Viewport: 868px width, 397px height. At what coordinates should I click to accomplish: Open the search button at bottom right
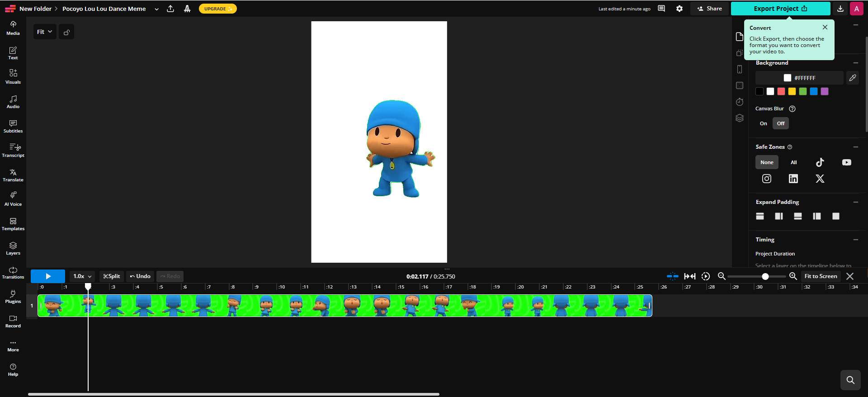coord(850,380)
